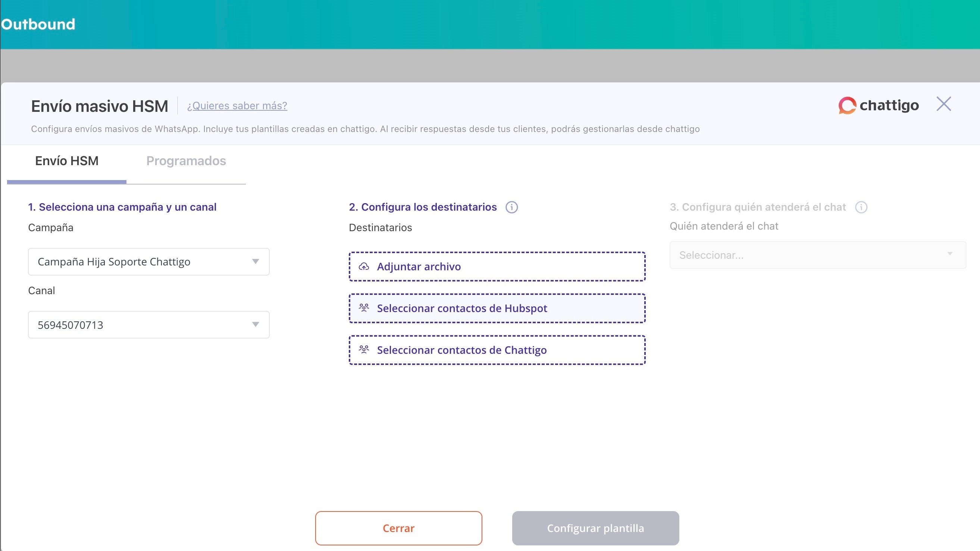Choose Seleccionar contactos de Chattigo
The width and height of the screenshot is (980, 551).
[x=497, y=350]
